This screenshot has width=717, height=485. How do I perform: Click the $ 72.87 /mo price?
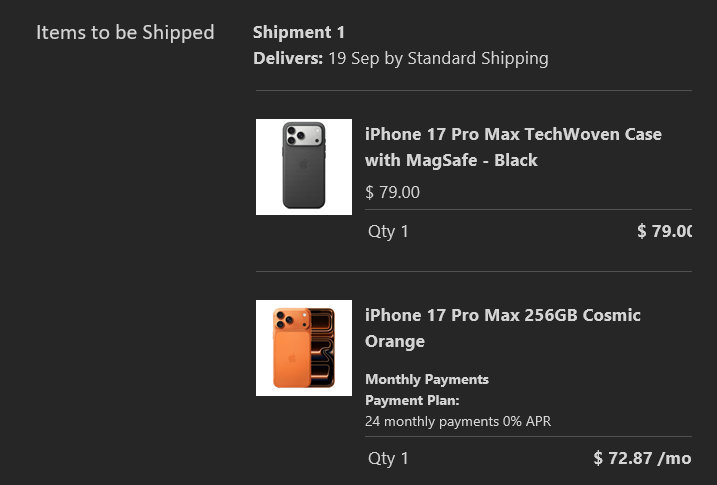point(642,458)
